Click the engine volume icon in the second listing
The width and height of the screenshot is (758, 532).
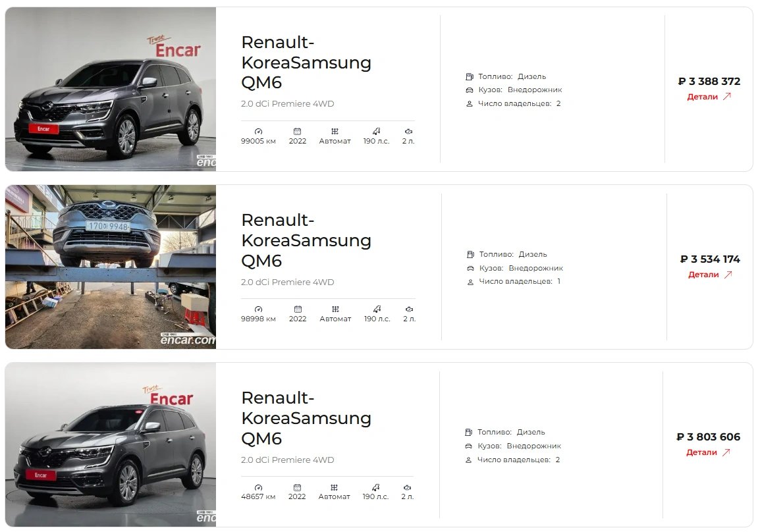point(409,309)
